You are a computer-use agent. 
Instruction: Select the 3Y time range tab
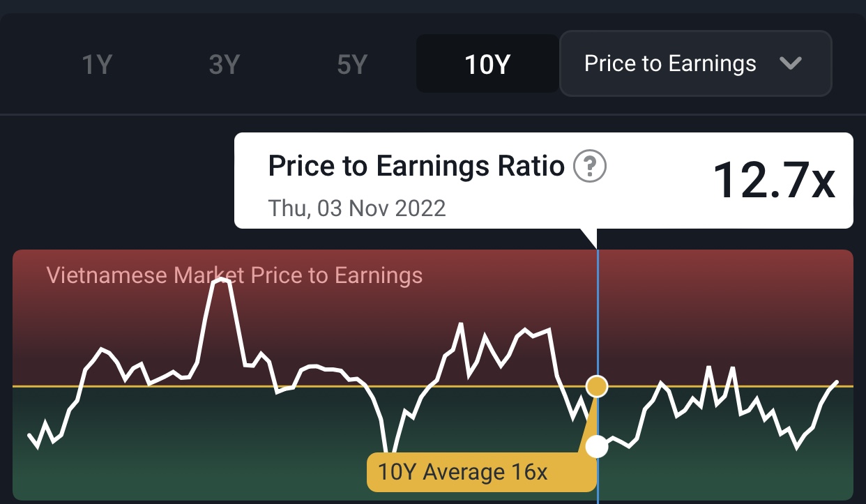(224, 65)
